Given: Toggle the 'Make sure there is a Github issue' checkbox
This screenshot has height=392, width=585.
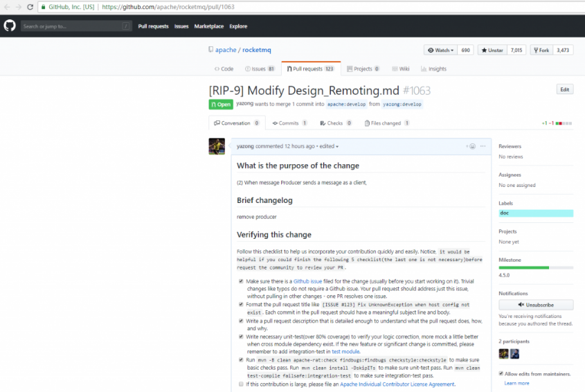Looking at the screenshot, I should click(241, 281).
